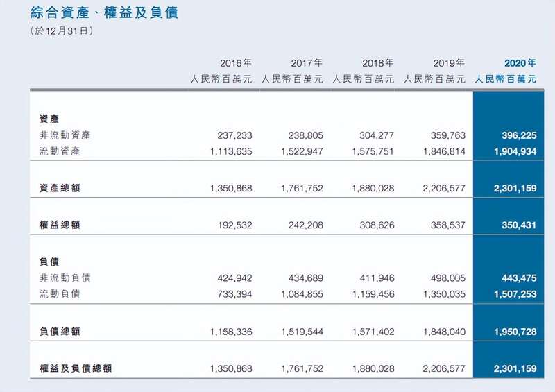The width and height of the screenshot is (555, 392).
Task: Select the 2016年 column header
Action: click(236, 63)
